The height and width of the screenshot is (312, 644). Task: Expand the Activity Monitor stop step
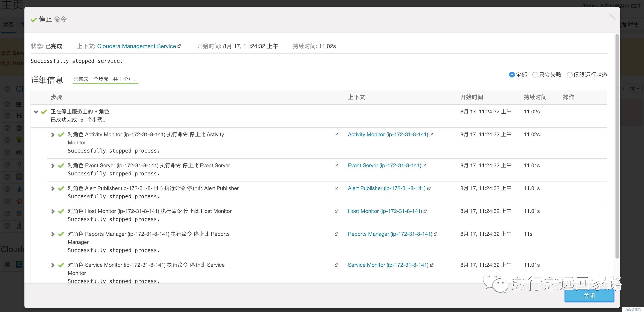tap(53, 135)
